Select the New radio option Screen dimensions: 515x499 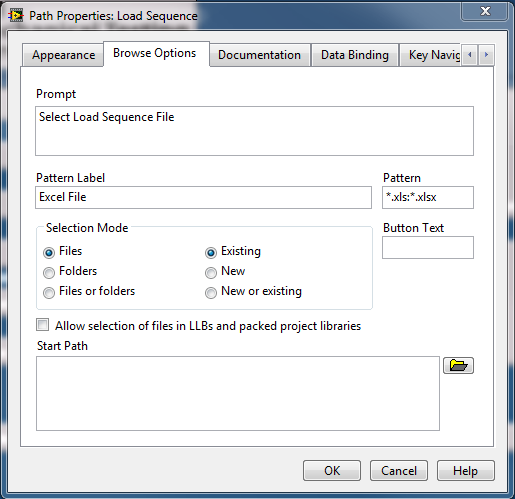pos(211,273)
